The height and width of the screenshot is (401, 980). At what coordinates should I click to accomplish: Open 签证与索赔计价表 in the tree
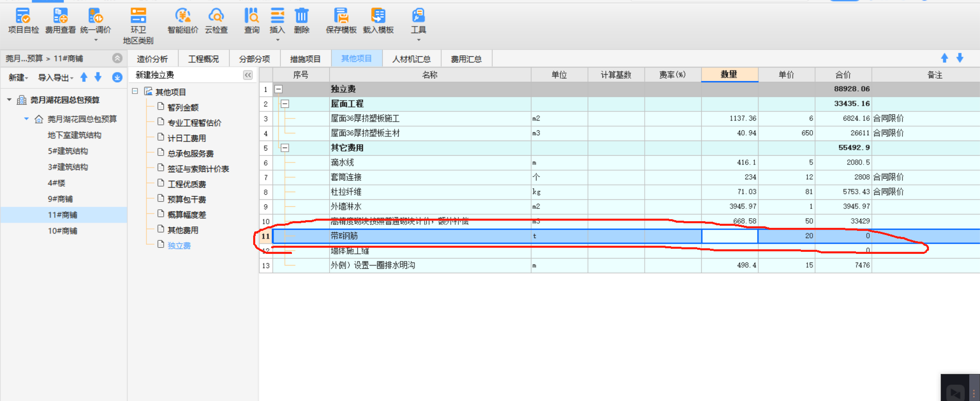coord(198,169)
